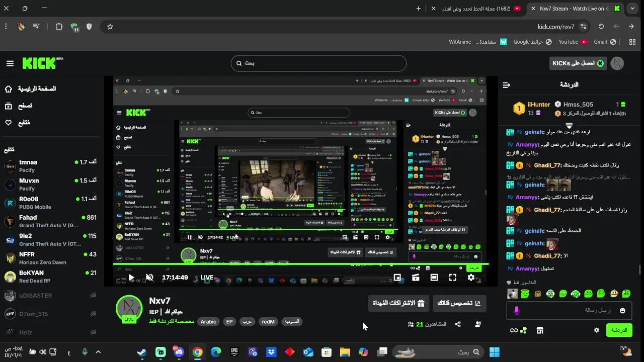644x362 pixels.
Task: Bookmark this page with the star icon
Action: coord(110,27)
